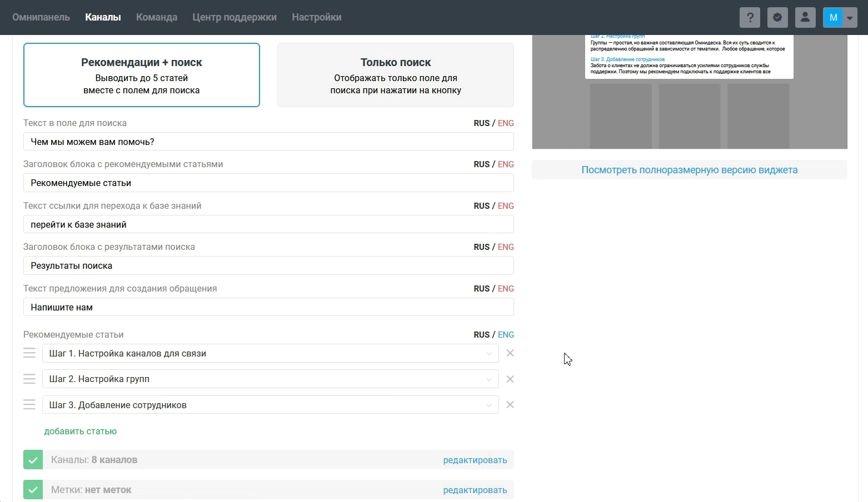This screenshot has height=502, width=868.
Task: Open the user profile icon
Action: 805,17
